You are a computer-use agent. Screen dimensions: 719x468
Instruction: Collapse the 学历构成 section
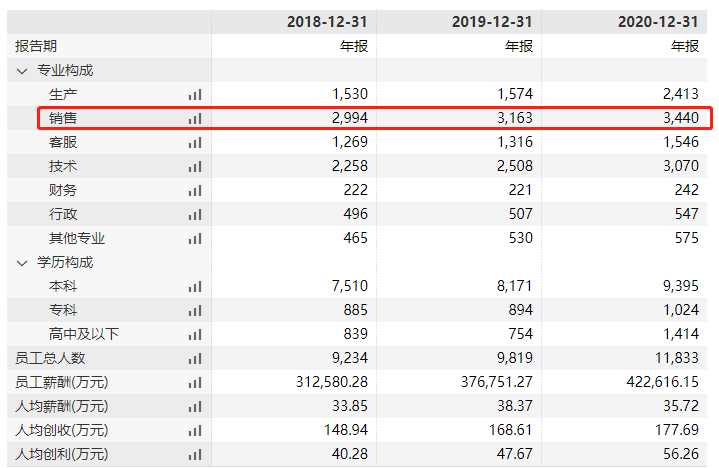[x=21, y=262]
